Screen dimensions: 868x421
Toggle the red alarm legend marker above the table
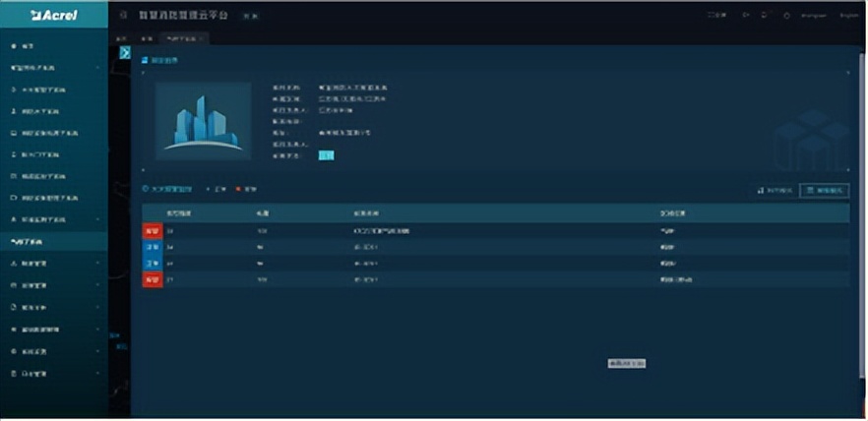[238, 189]
